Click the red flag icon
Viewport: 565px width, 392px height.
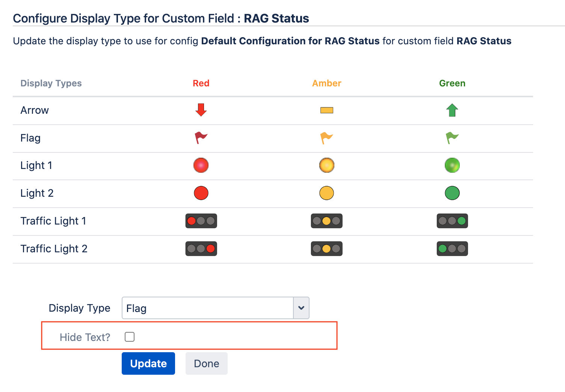(x=201, y=138)
